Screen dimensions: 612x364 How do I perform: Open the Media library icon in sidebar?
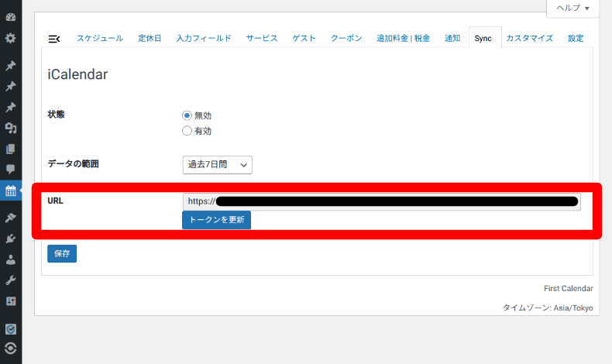pos(11,128)
